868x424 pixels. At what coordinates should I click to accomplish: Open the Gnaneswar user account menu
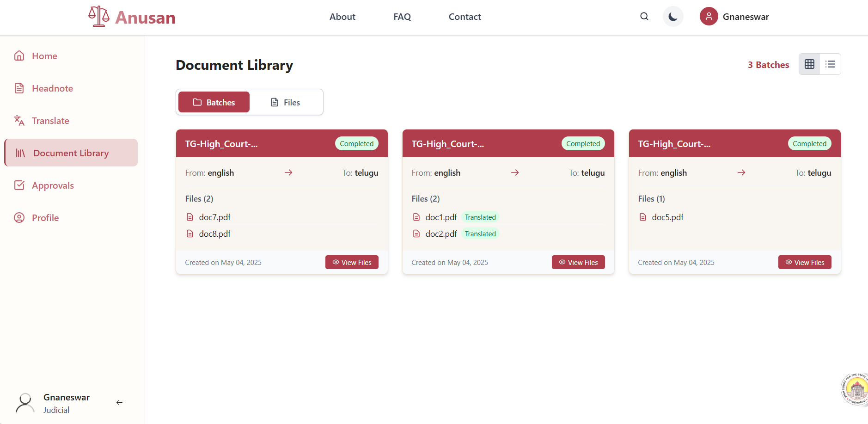point(734,17)
